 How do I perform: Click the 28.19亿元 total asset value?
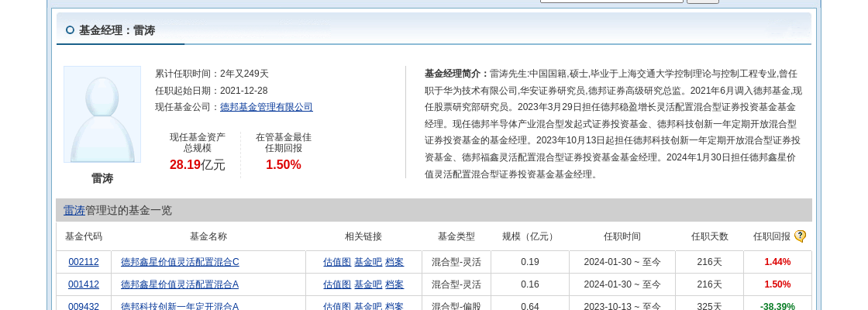tap(198, 164)
